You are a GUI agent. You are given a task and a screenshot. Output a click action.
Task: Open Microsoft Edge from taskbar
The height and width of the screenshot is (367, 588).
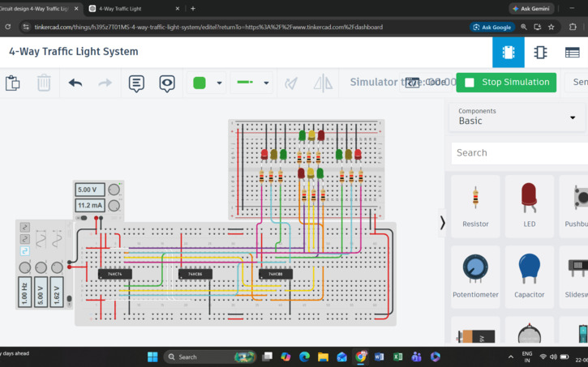[304, 357]
